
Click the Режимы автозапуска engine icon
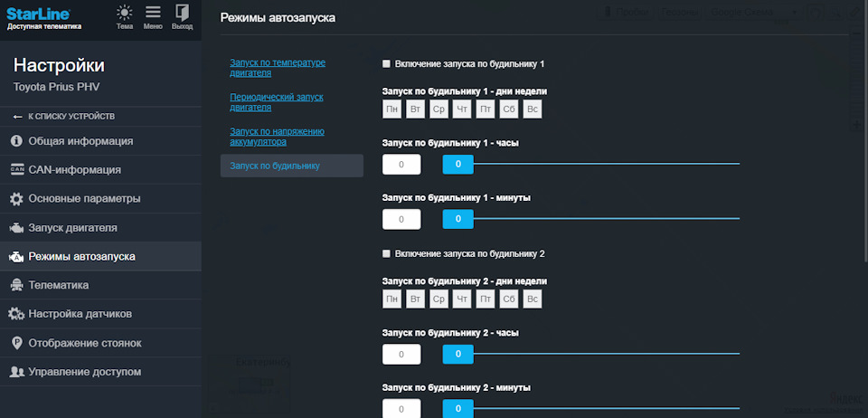(x=17, y=257)
